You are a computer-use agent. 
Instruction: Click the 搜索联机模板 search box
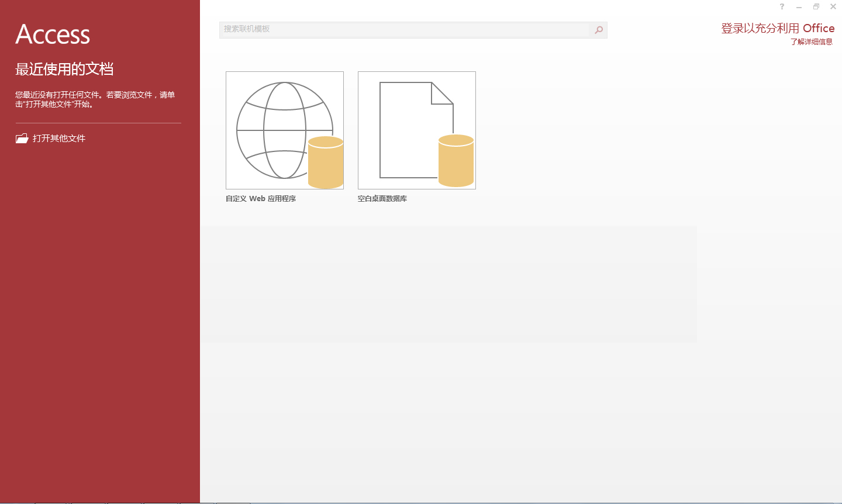tap(403, 30)
